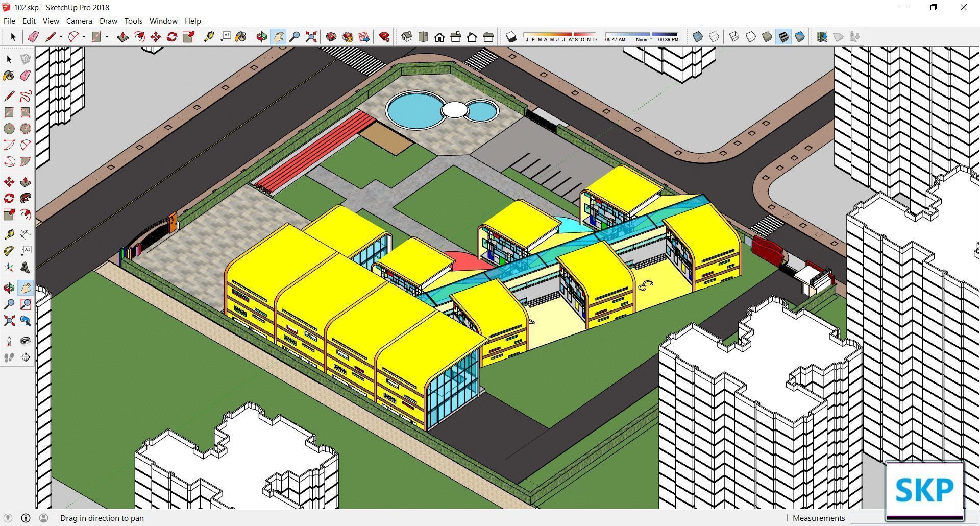Open the View menu

pyautogui.click(x=51, y=21)
